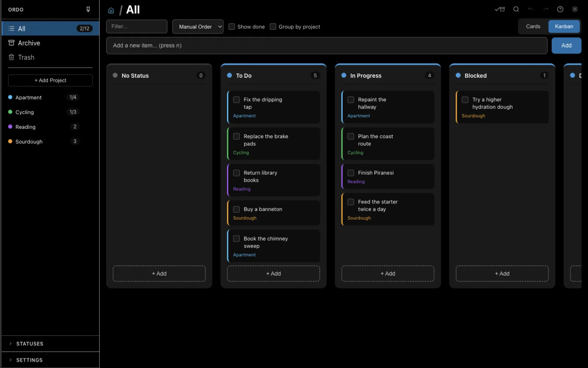Image resolution: width=588 pixels, height=368 pixels.
Task: Open the search magnifier icon
Action: [516, 9]
